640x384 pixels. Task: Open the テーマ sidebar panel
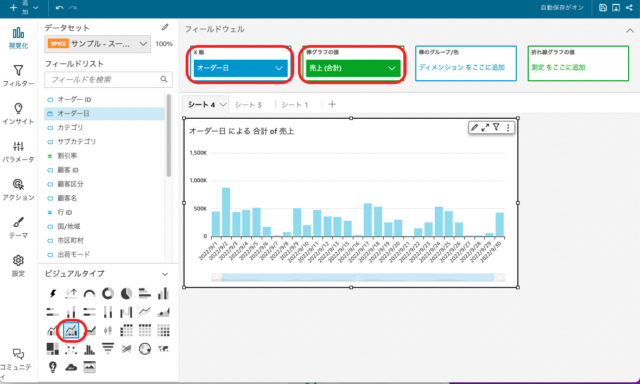click(18, 228)
